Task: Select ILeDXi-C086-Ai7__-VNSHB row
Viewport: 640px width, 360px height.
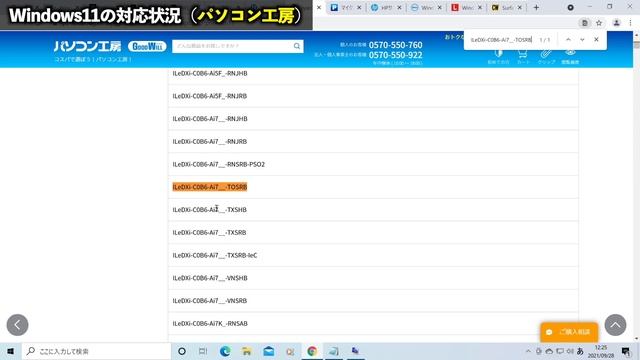Action: [x=373, y=278]
